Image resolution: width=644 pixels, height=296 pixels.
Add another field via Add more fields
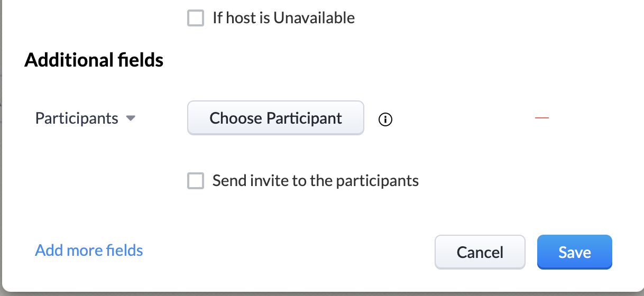(89, 250)
